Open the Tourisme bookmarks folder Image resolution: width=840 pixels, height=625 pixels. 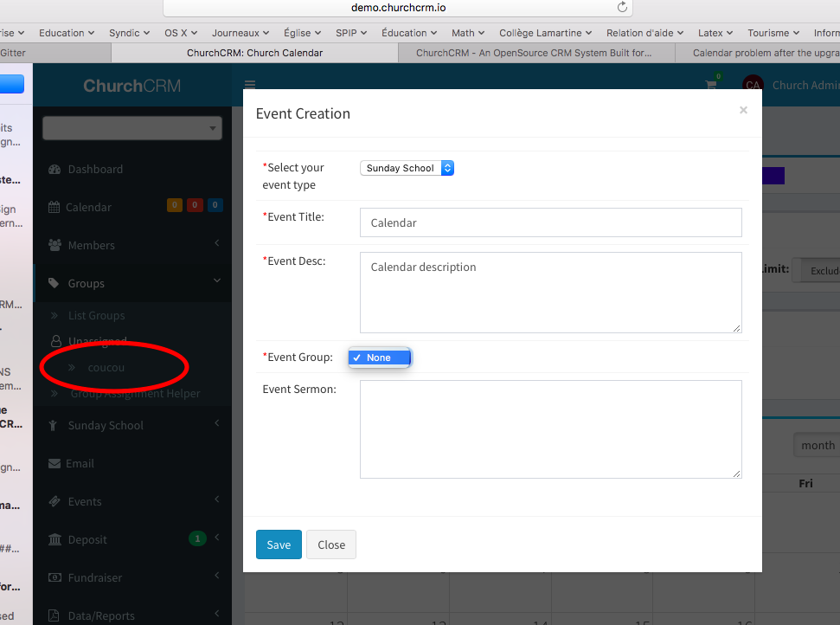(773, 33)
